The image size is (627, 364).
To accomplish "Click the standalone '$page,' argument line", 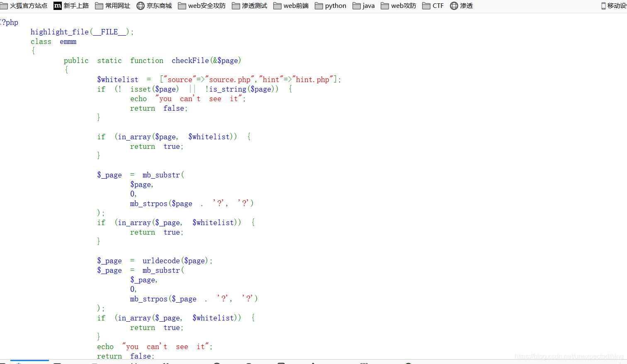I will (x=142, y=184).
